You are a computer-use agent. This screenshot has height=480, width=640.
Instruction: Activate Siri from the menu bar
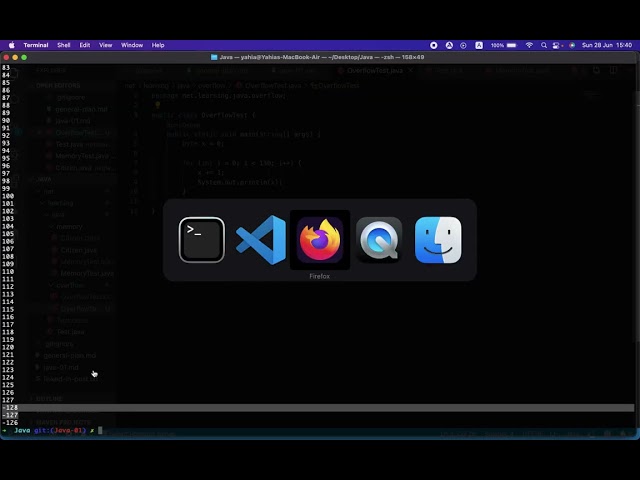point(572,45)
